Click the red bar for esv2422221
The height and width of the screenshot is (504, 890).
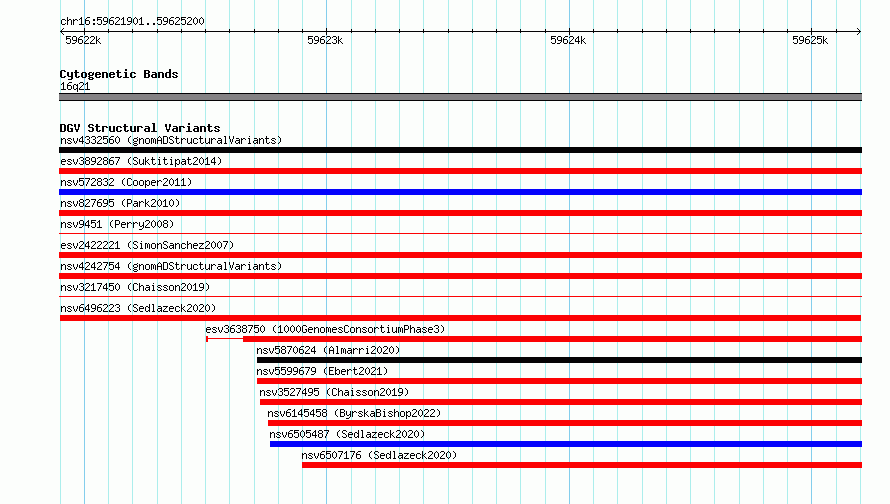coord(460,255)
